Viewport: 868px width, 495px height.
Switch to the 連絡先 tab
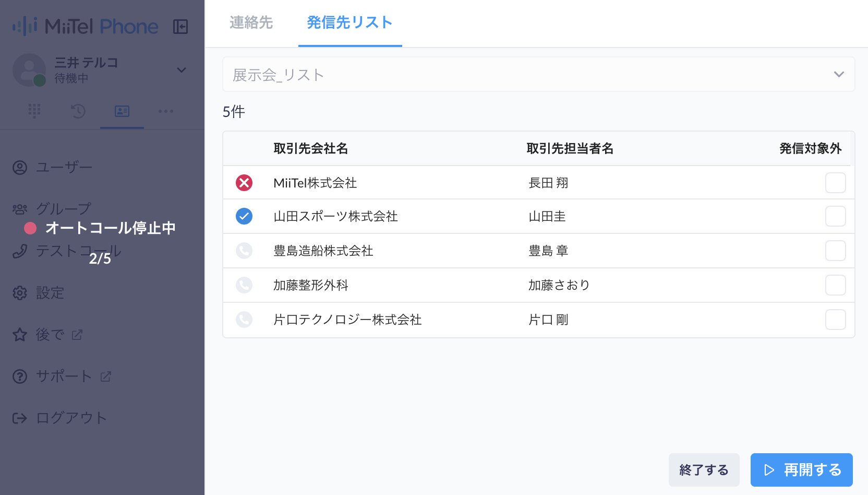(x=251, y=22)
